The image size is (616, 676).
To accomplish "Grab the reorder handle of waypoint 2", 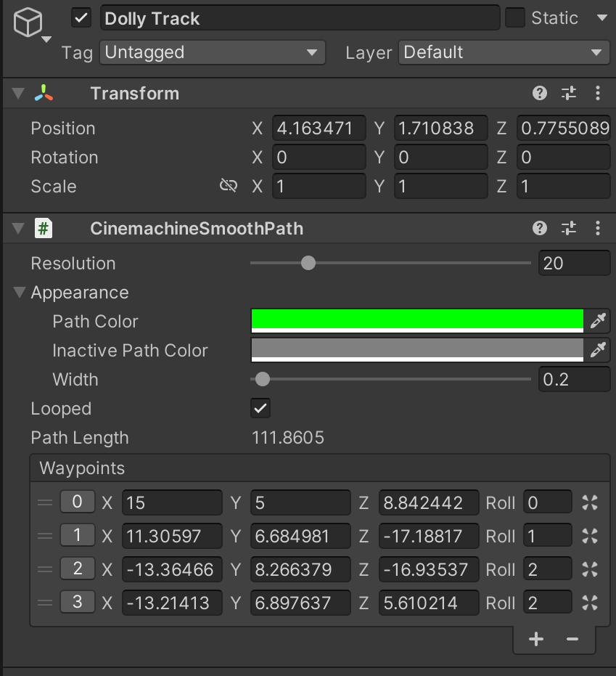I will click(x=45, y=569).
